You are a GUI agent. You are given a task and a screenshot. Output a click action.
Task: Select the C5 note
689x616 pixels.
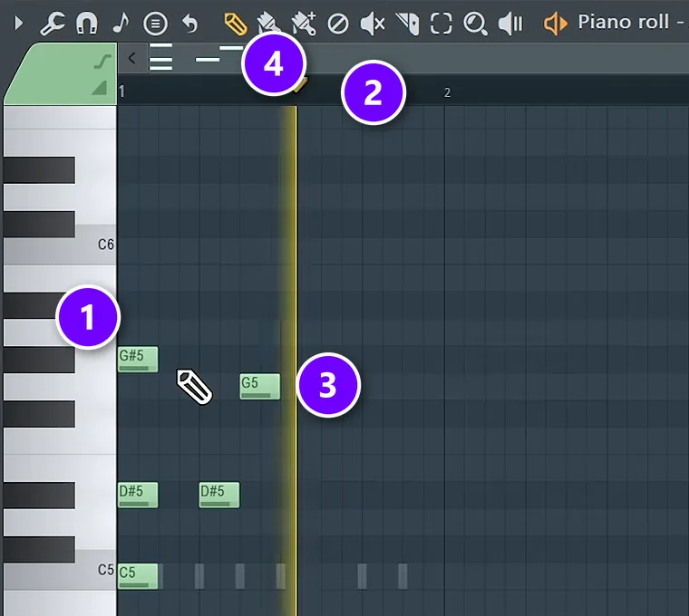138,576
